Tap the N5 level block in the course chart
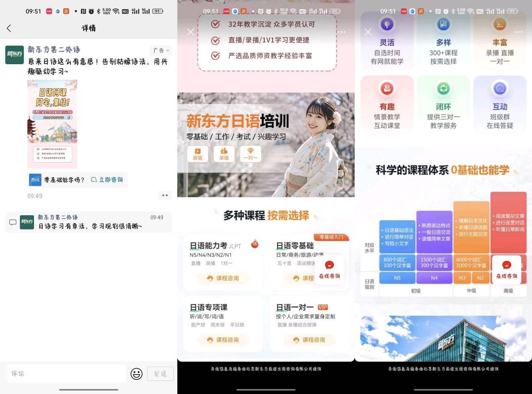 point(397,278)
